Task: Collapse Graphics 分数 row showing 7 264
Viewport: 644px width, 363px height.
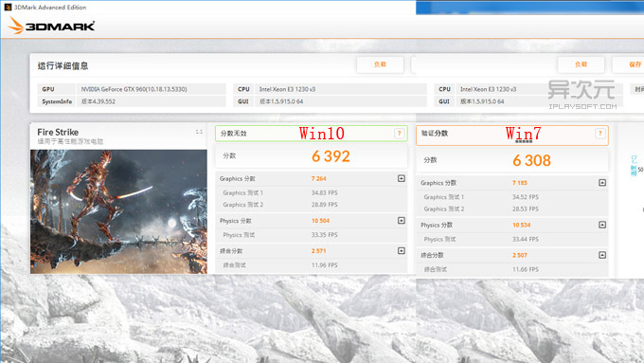Action: click(x=402, y=178)
